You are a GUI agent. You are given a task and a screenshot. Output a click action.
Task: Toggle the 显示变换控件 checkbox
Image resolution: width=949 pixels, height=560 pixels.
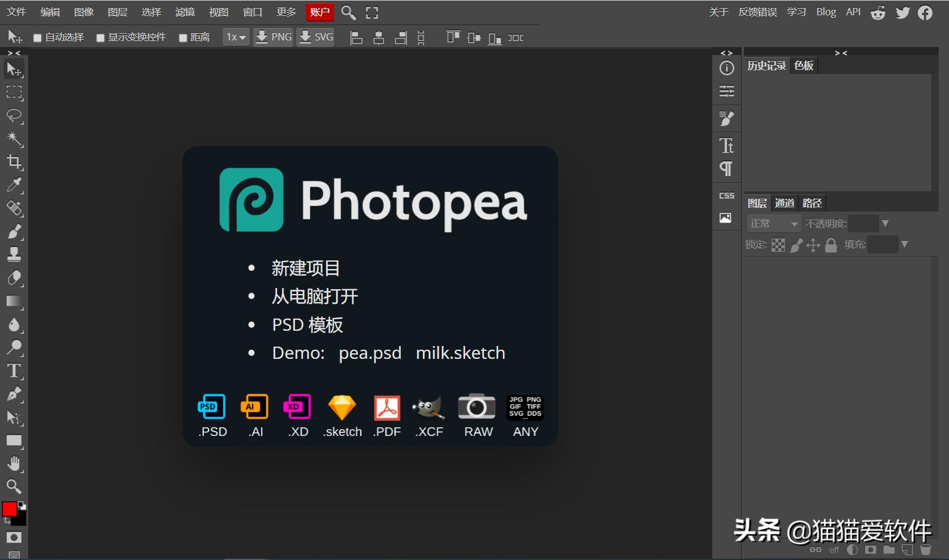pos(100,38)
